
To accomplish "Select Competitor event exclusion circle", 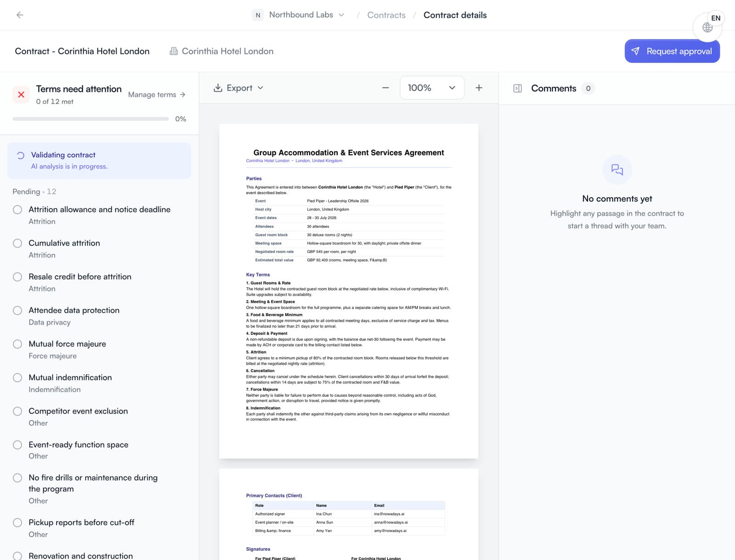I will coord(17,411).
